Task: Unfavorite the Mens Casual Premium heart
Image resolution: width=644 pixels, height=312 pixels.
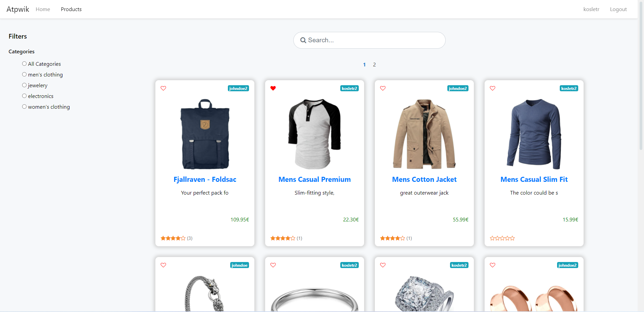Action: 273,88
